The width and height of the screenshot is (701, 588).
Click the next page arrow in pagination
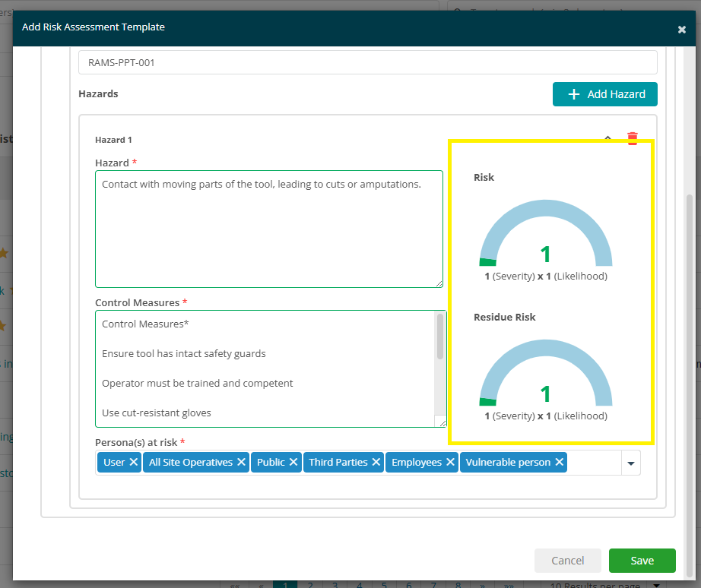(x=482, y=584)
